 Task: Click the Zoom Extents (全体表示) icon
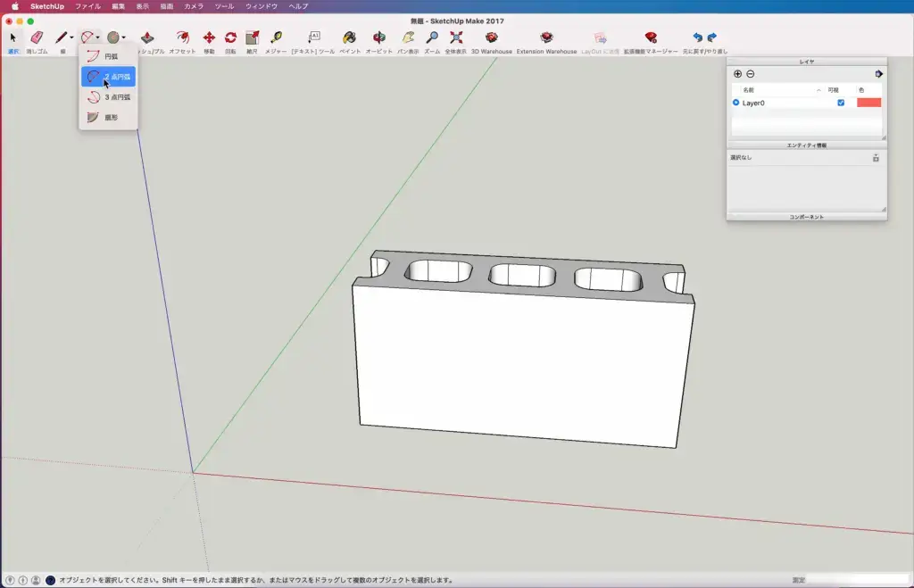pyautogui.click(x=456, y=37)
